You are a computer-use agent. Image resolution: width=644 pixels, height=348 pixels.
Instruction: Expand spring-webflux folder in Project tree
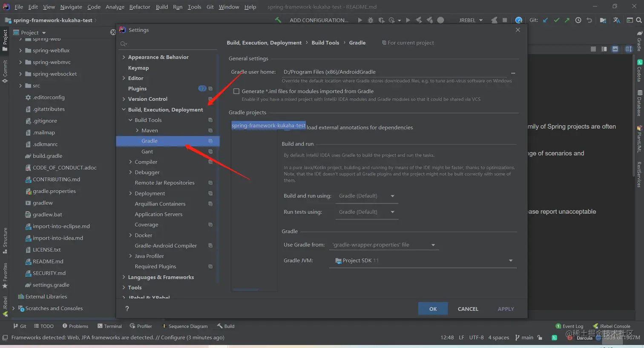[20, 50]
